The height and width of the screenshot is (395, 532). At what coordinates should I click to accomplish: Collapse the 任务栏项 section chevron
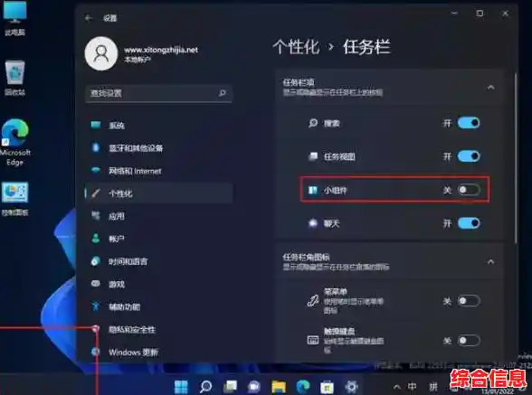[490, 88]
